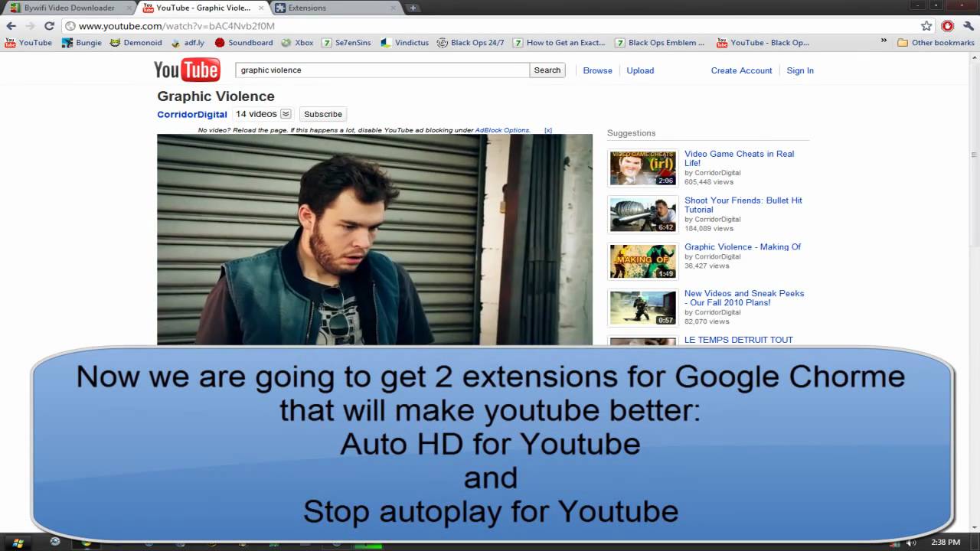Click the Create Account link
The width and height of the screenshot is (980, 551).
(741, 70)
